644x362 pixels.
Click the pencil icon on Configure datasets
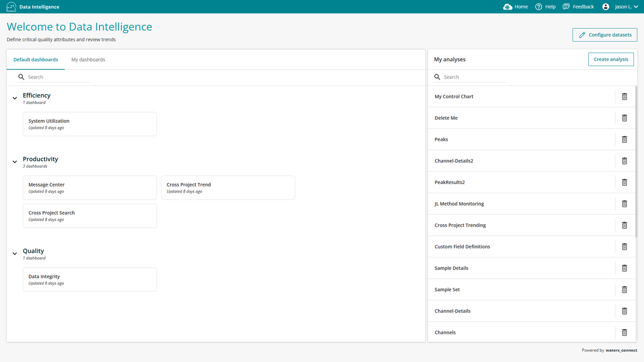[x=582, y=35]
